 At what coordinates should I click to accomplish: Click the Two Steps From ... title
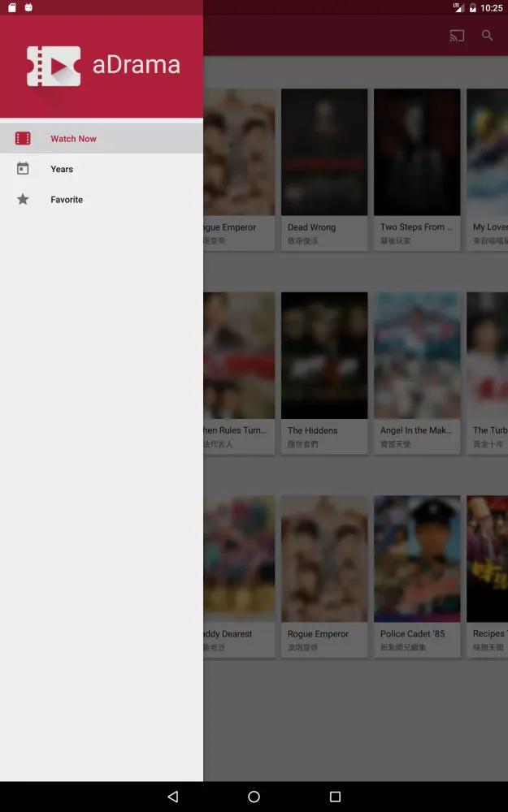[416, 227]
